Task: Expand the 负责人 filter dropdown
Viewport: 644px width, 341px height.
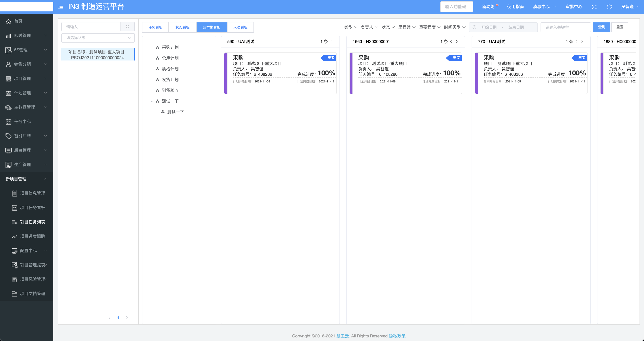Action: pos(369,27)
